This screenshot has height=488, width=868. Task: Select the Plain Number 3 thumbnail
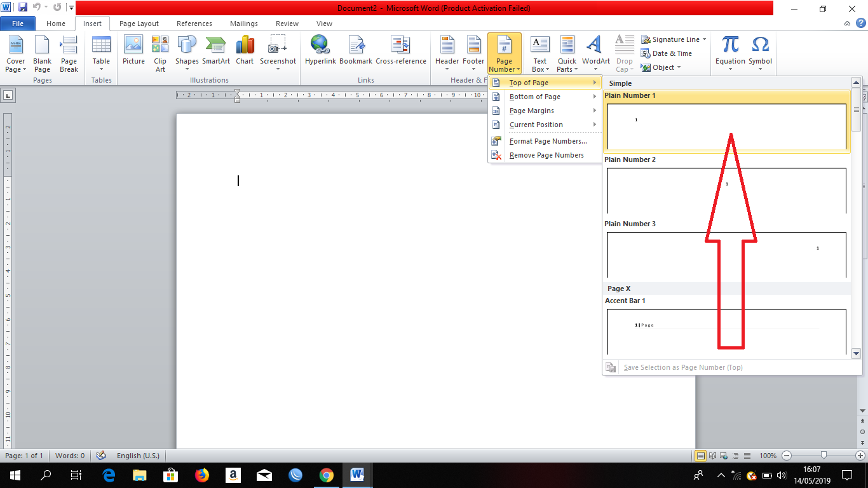coord(726,255)
